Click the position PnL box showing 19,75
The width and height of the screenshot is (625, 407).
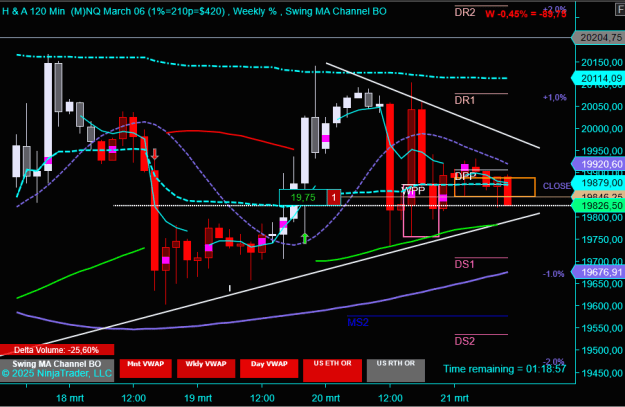click(303, 197)
